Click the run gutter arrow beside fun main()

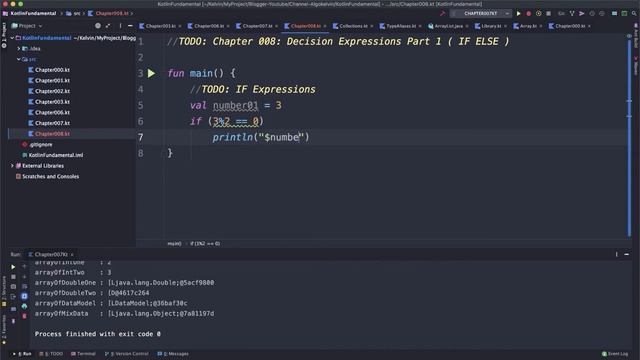pyautogui.click(x=151, y=73)
